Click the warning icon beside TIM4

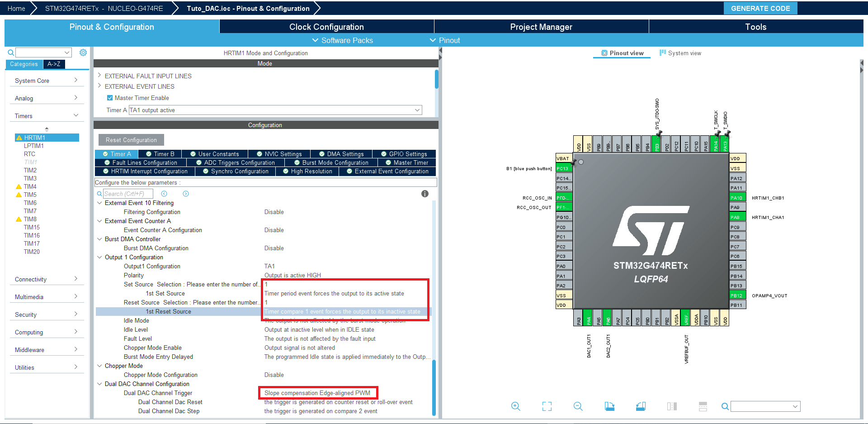19,186
